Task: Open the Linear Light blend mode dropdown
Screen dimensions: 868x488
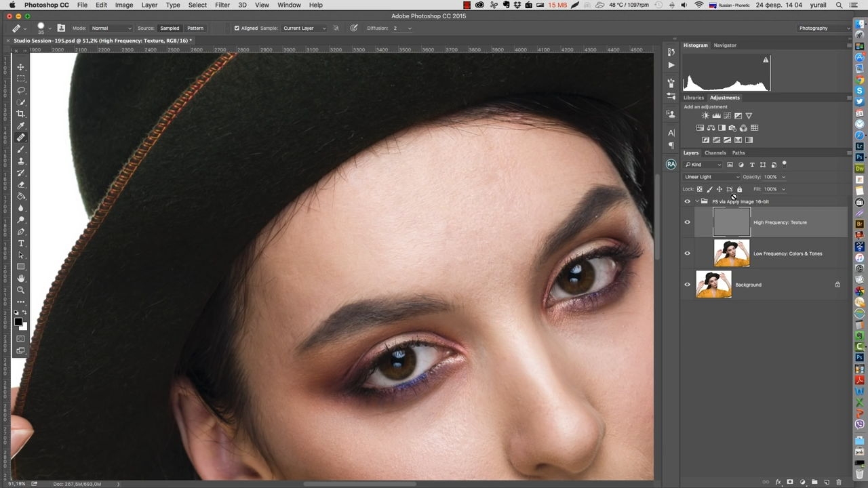Action: pyautogui.click(x=711, y=177)
